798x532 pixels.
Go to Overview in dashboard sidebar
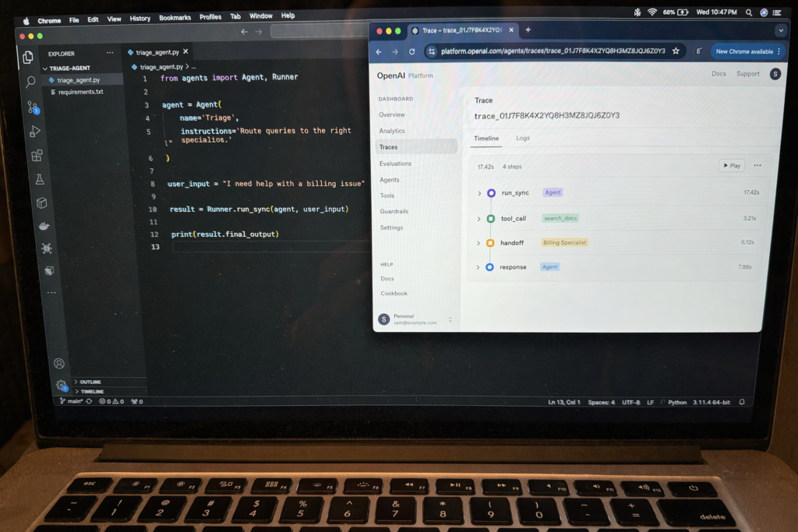392,115
